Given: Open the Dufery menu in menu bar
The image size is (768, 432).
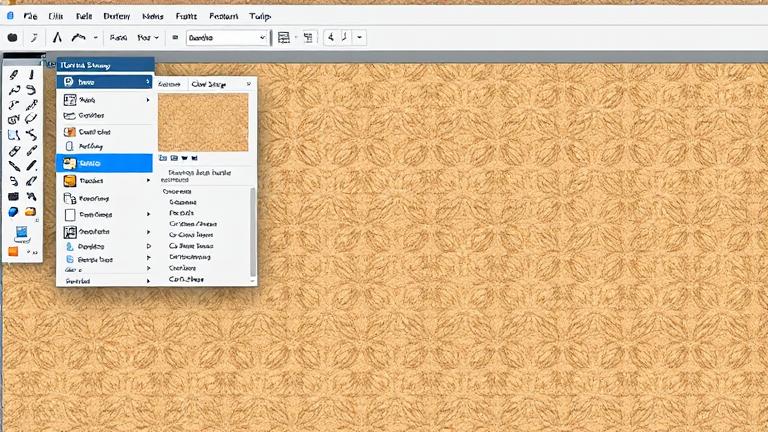Looking at the screenshot, I should click(117, 16).
